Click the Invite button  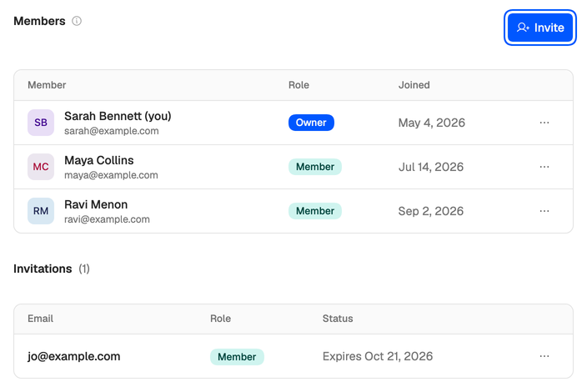pyautogui.click(x=539, y=28)
